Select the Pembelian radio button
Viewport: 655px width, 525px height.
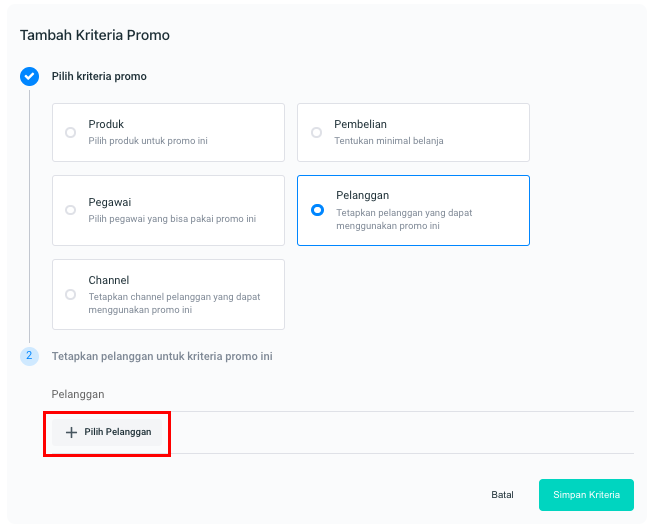click(x=316, y=132)
